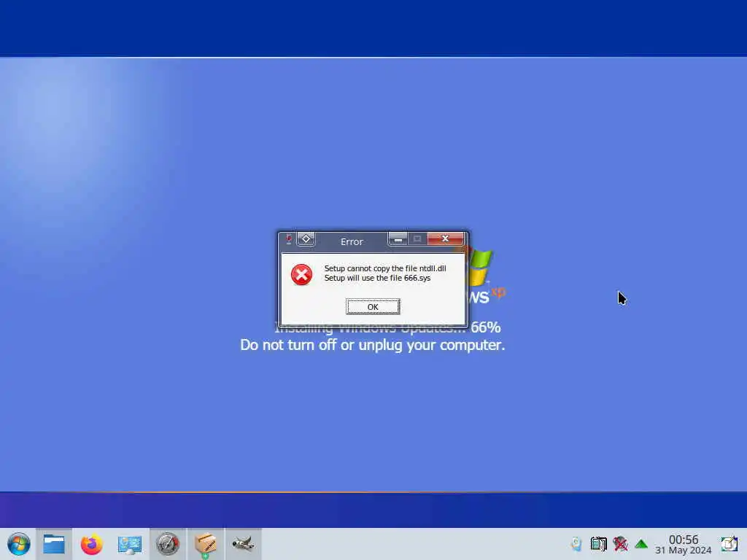The image size is (747, 560).
Task: Click the disabled maximize button of the Error dialog
Action: (417, 238)
